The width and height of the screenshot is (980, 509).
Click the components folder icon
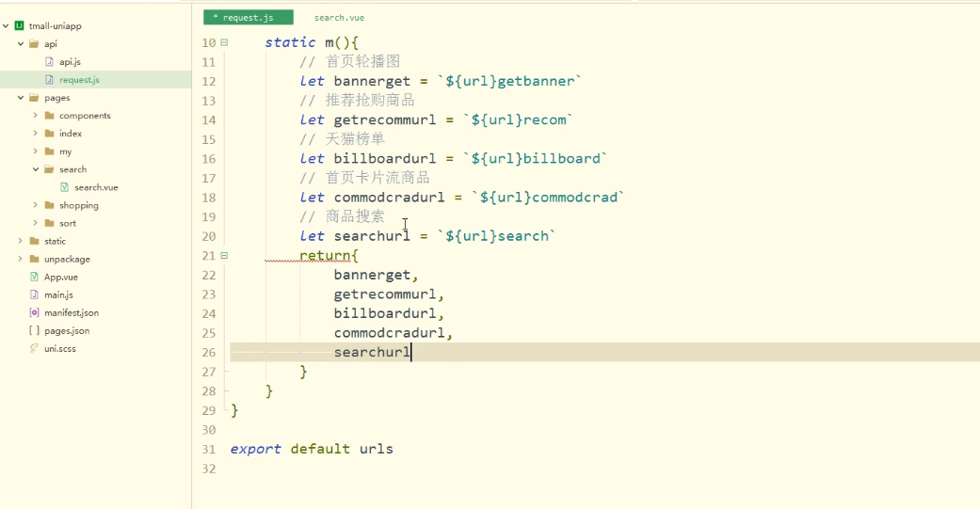[49, 116]
